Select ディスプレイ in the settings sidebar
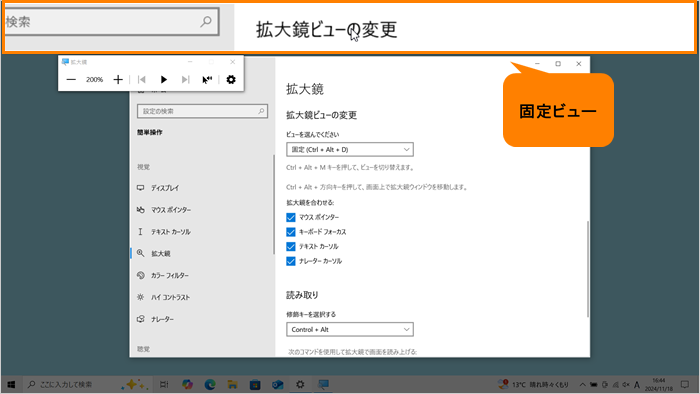This screenshot has width=700, height=394. click(x=202, y=188)
